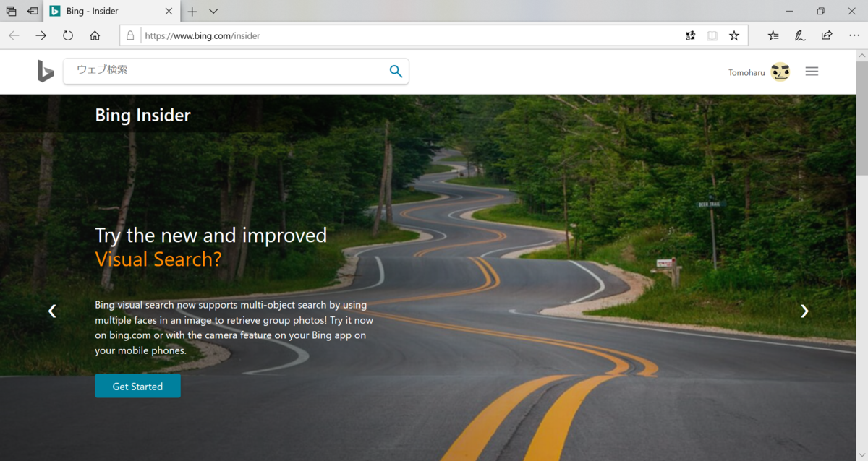Add page to favorites star
The width and height of the screenshot is (868, 461).
[734, 35]
